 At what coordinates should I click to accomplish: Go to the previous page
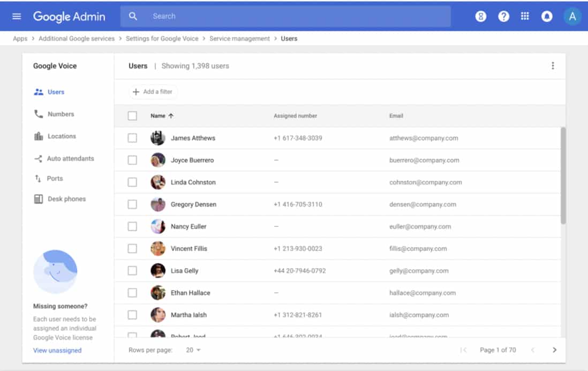point(532,350)
